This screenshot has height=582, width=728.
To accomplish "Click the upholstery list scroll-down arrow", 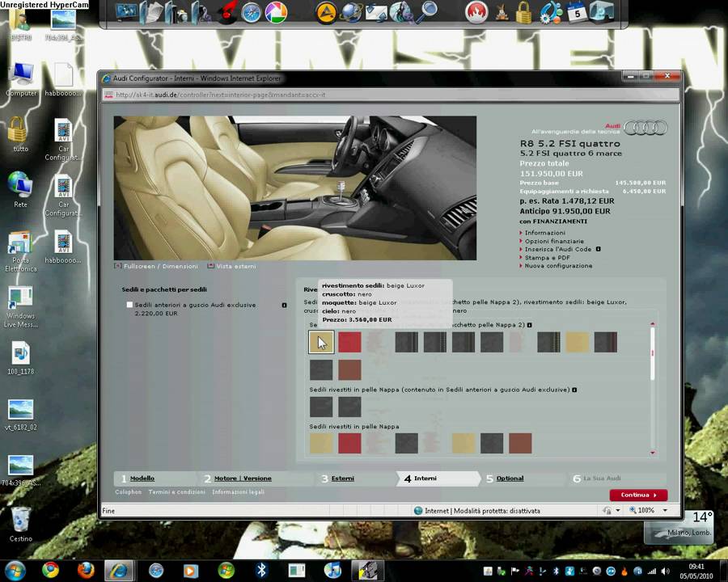I will [x=652, y=453].
